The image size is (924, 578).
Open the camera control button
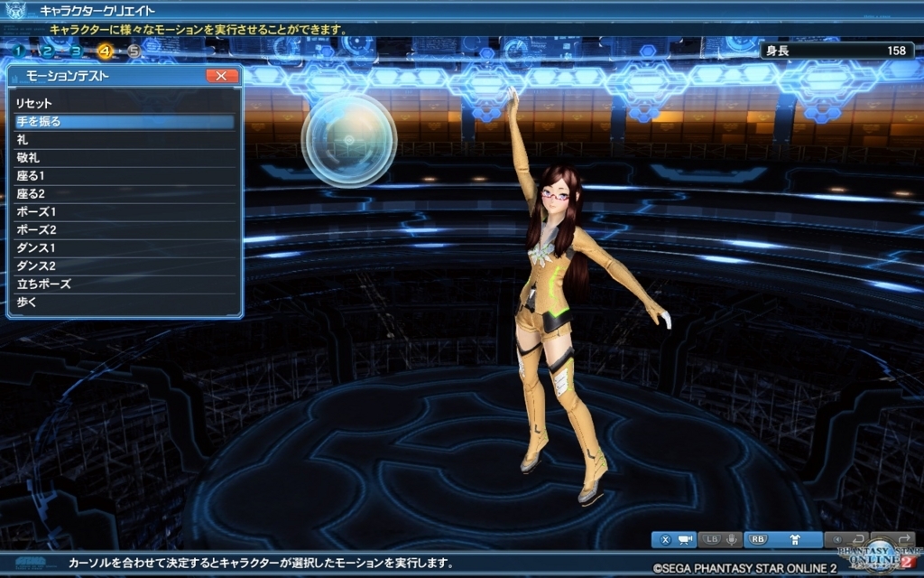[675, 539]
